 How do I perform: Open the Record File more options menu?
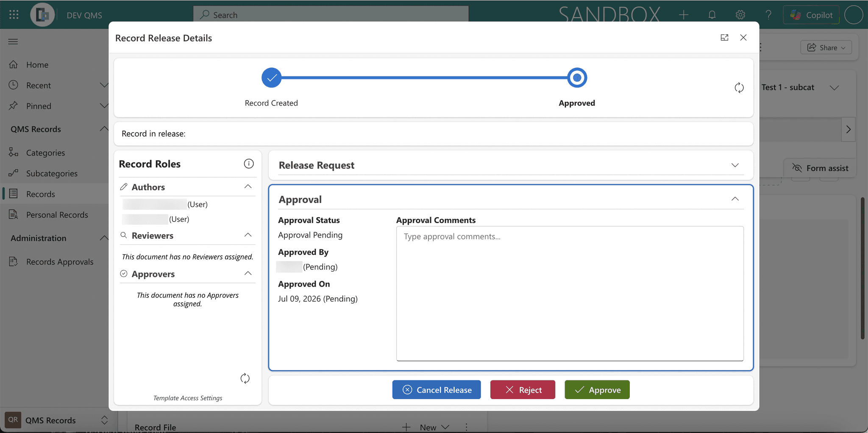click(x=466, y=427)
